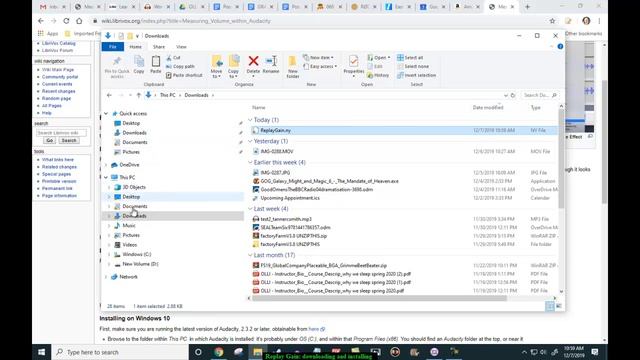Collapse the Last month (17) group
This screenshot has width=640, height=360.
[250, 255]
